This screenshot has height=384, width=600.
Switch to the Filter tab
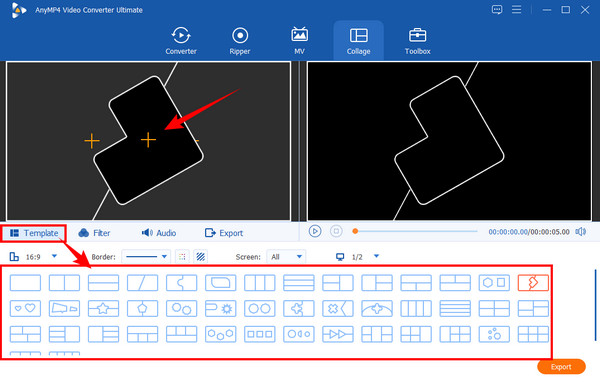(x=94, y=233)
